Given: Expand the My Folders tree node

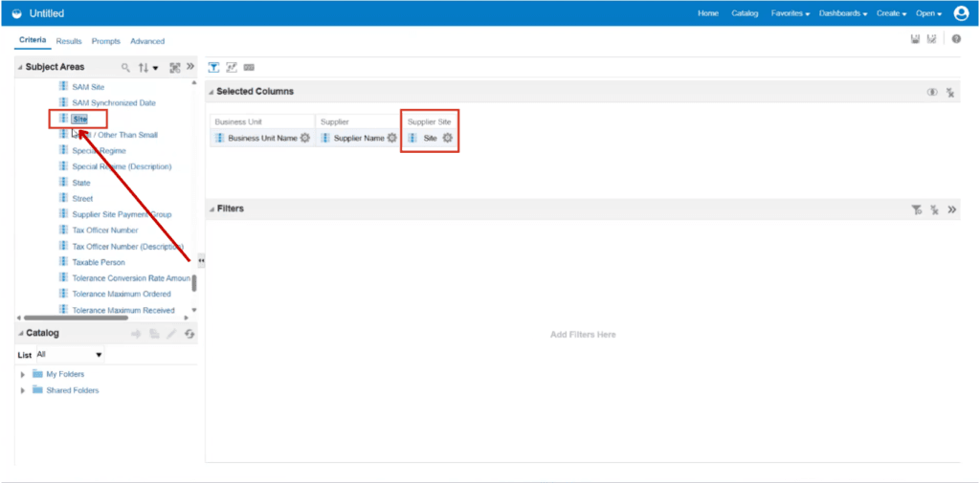Looking at the screenshot, I should pyautogui.click(x=23, y=374).
